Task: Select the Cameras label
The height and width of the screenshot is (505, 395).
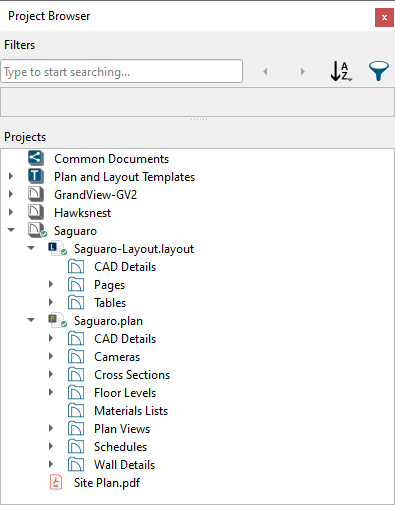Action: coord(117,357)
